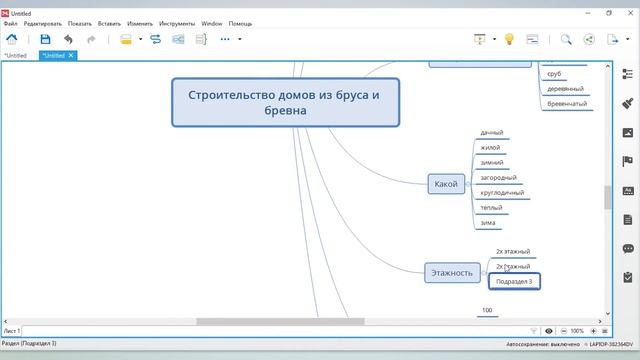The height and width of the screenshot is (360, 640).
Task: Open the Format brush panel in sidebar
Action: [627, 103]
